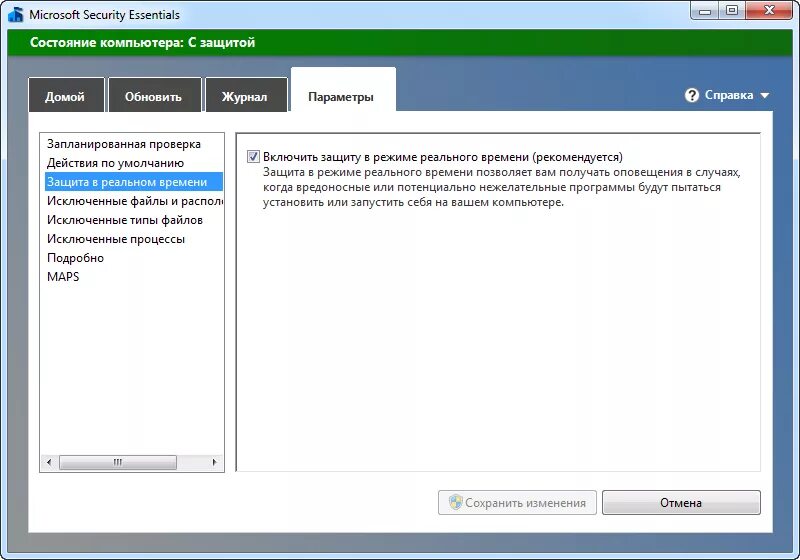This screenshot has height=560, width=800.
Task: Close the Security Essentials window
Action: pos(770,11)
